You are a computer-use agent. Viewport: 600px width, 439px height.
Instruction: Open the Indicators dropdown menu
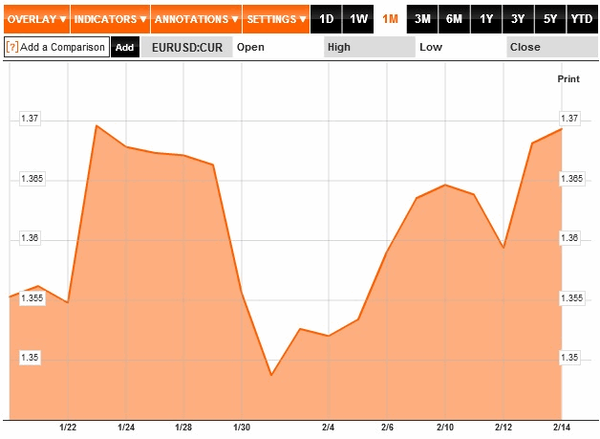point(110,19)
